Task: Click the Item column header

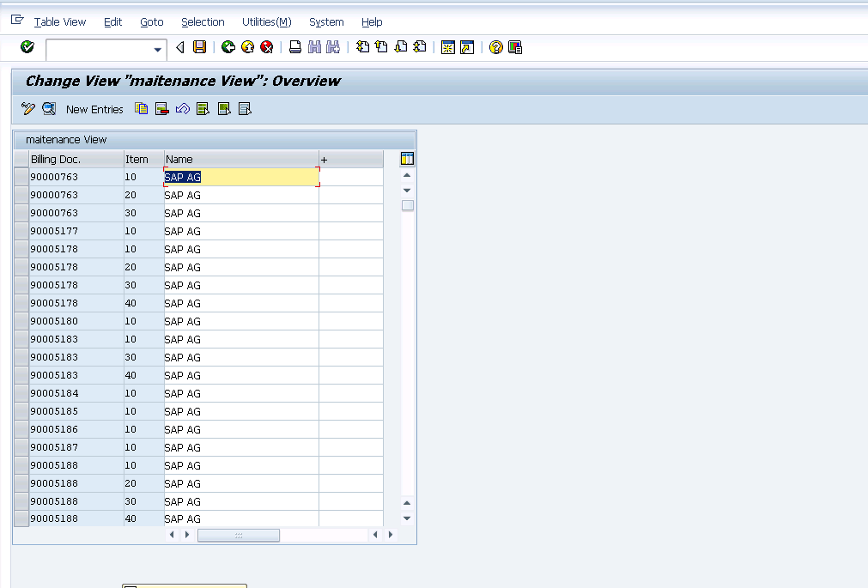Action: [x=144, y=159]
